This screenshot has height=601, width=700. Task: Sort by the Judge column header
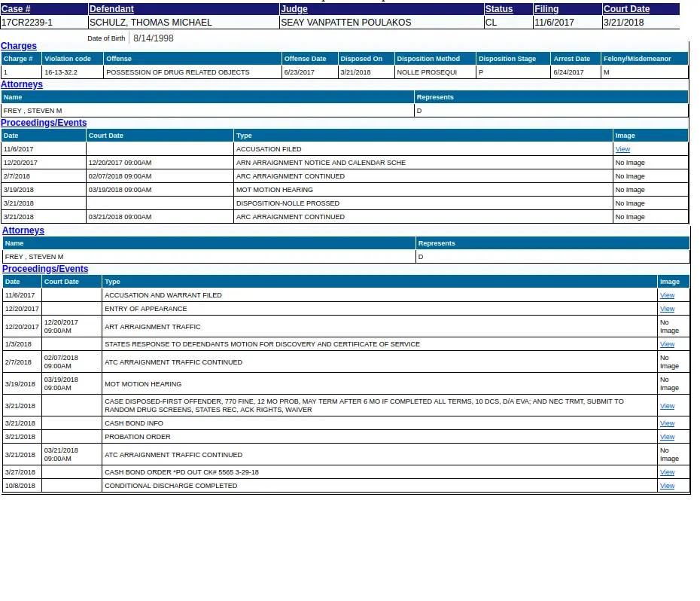[294, 9]
